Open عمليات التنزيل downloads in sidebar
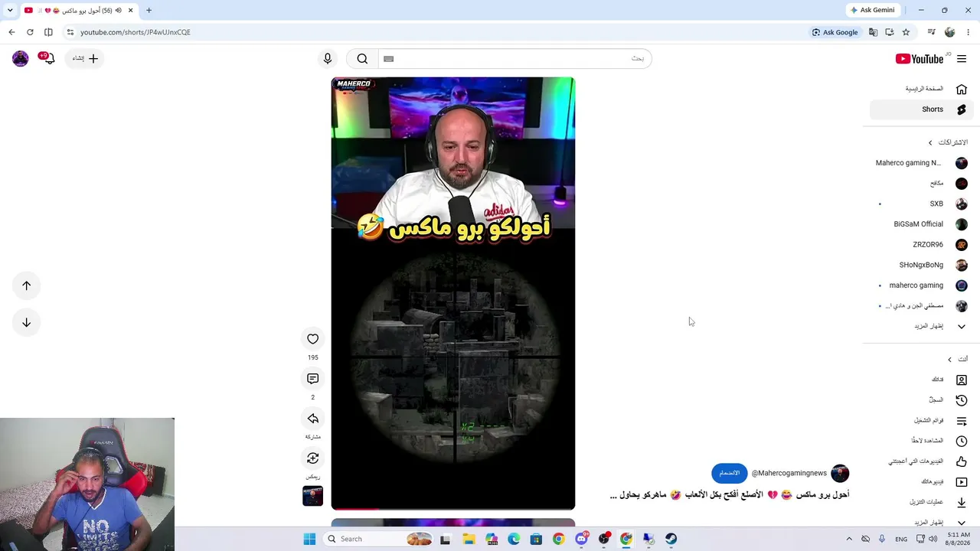 point(922,502)
